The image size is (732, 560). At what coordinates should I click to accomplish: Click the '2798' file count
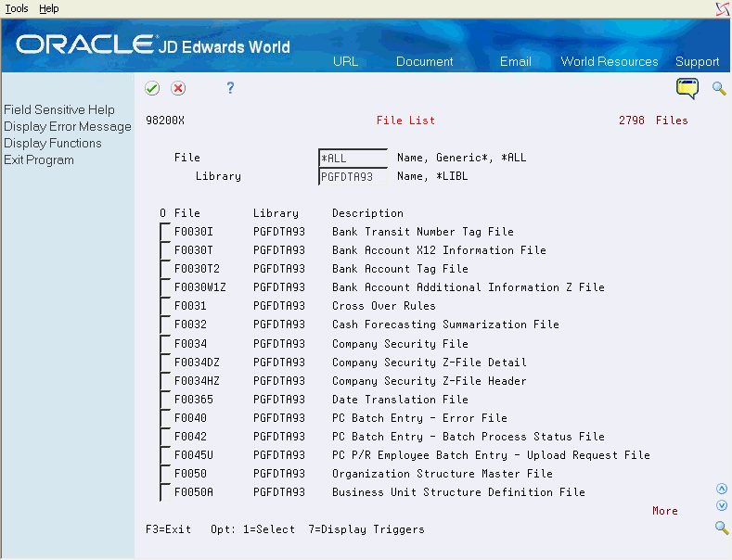click(631, 121)
